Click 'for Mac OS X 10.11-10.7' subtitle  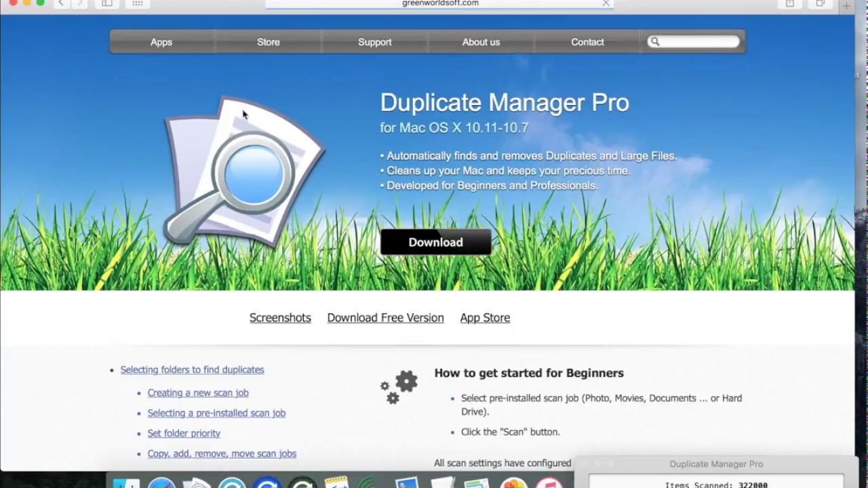coord(454,128)
